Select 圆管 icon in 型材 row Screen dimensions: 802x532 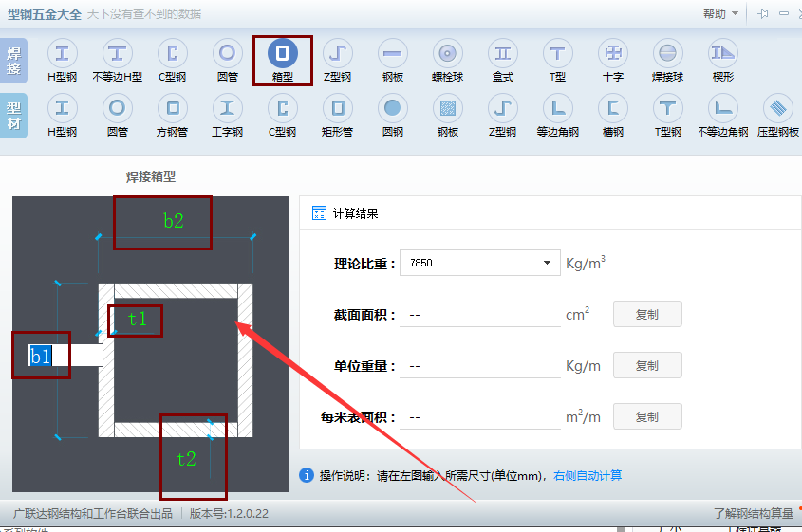pos(117,108)
